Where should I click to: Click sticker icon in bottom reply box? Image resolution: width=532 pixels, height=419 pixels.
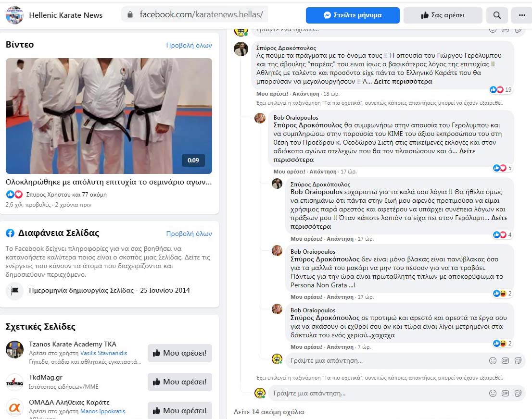pos(518,393)
